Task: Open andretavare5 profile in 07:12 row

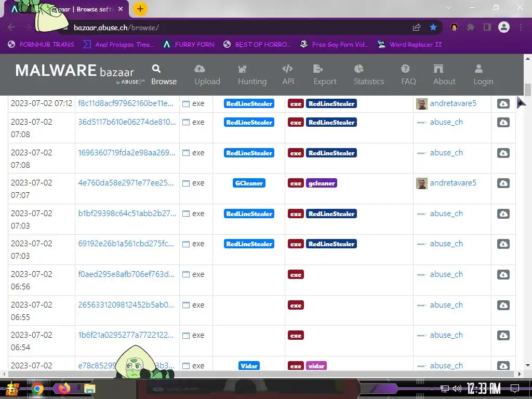Action: pos(453,103)
